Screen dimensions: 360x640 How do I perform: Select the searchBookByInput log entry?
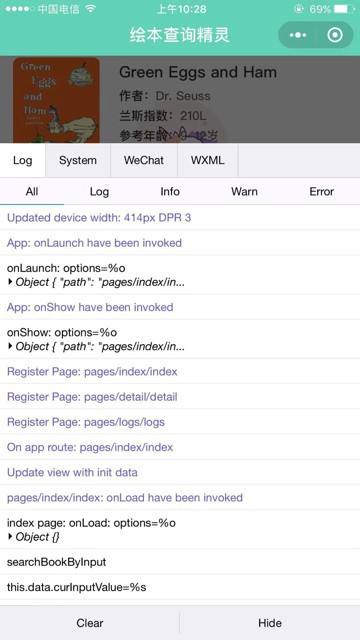point(180,562)
